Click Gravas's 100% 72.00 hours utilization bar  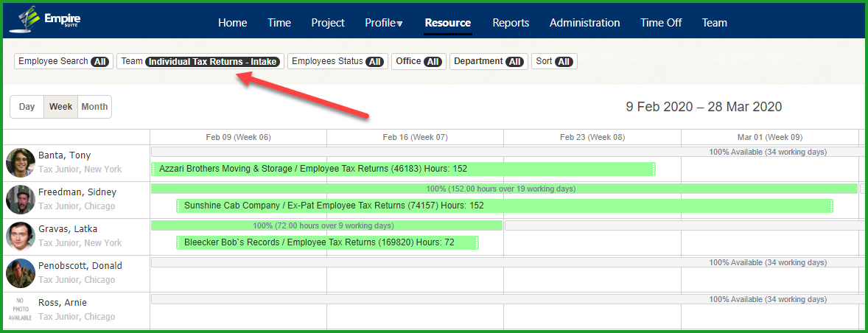[x=326, y=225]
